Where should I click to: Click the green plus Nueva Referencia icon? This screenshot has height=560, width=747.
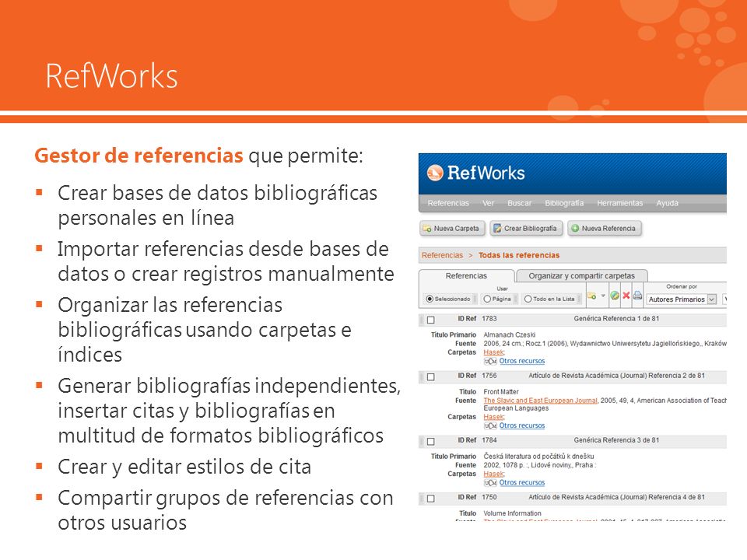click(575, 229)
